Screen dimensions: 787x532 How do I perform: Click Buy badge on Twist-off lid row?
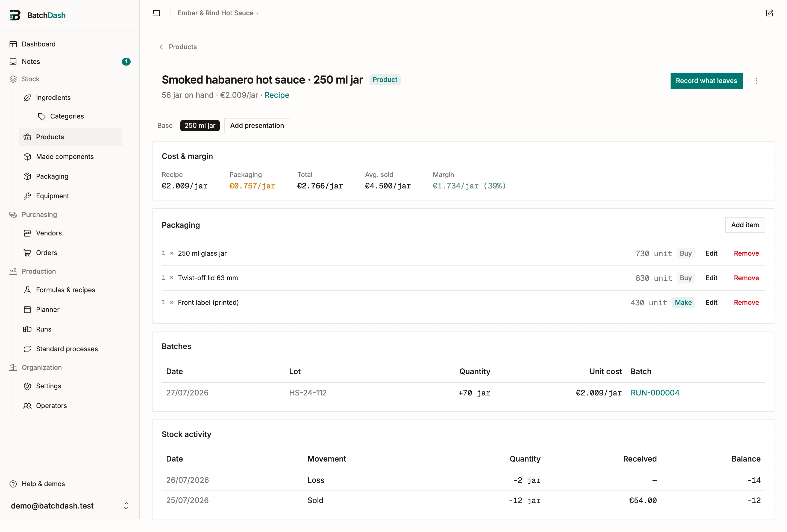coord(686,278)
